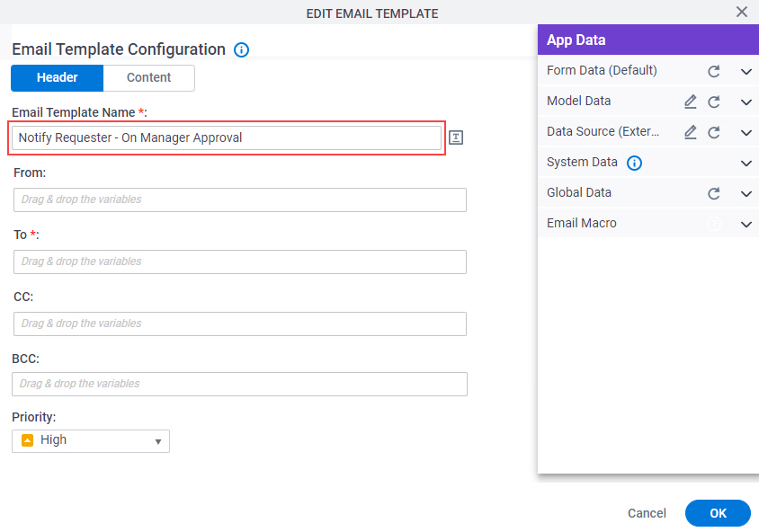Viewport: 759px width, 532px height.
Task: Edit the Model Data section
Action: coord(691,102)
